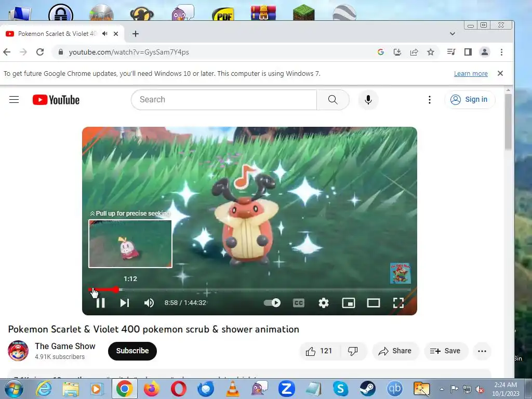The width and height of the screenshot is (532, 399).
Task: Mute the video player volume
Action: (149, 303)
